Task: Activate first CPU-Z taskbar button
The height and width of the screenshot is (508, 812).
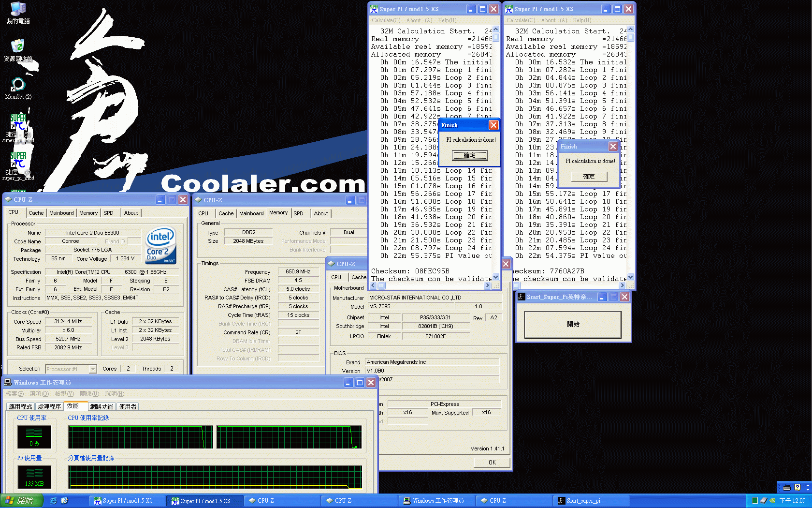Action: pyautogui.click(x=282, y=501)
